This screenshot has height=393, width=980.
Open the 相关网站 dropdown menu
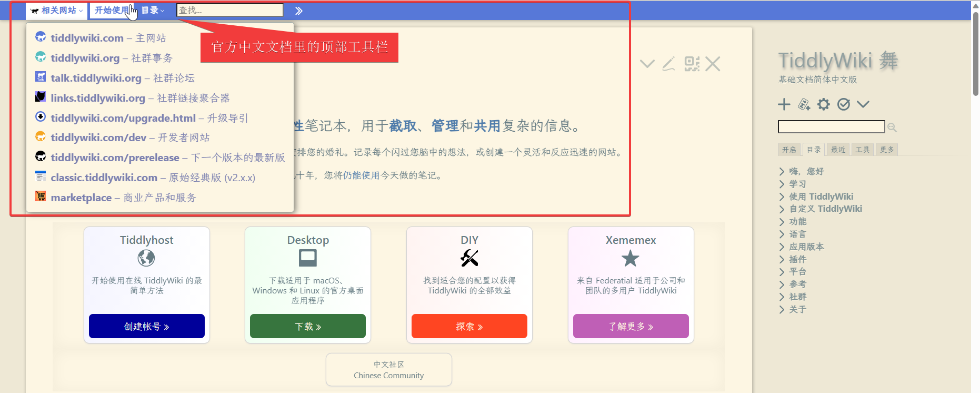pyautogui.click(x=57, y=11)
